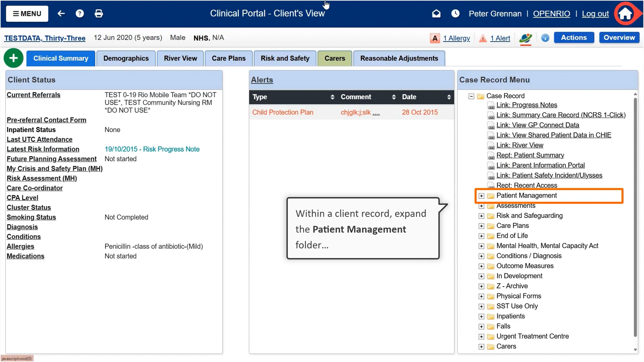Click the clock history icon
The width and height of the screenshot is (644, 362).
(455, 13)
